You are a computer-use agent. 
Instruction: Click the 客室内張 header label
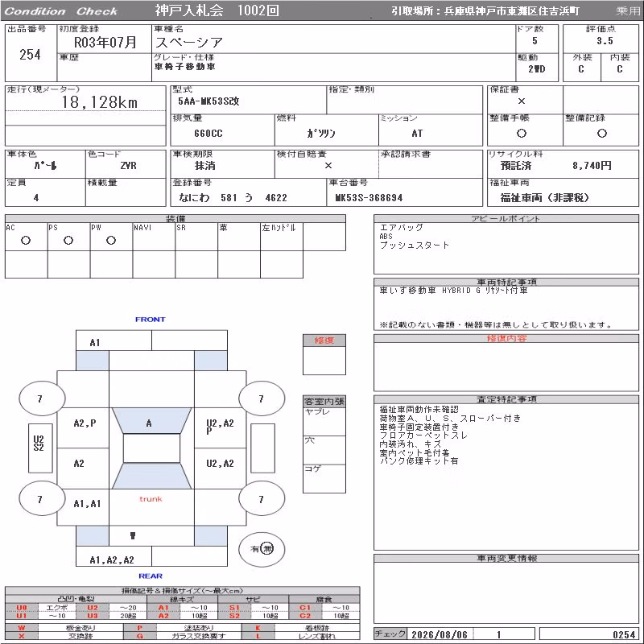[324, 401]
